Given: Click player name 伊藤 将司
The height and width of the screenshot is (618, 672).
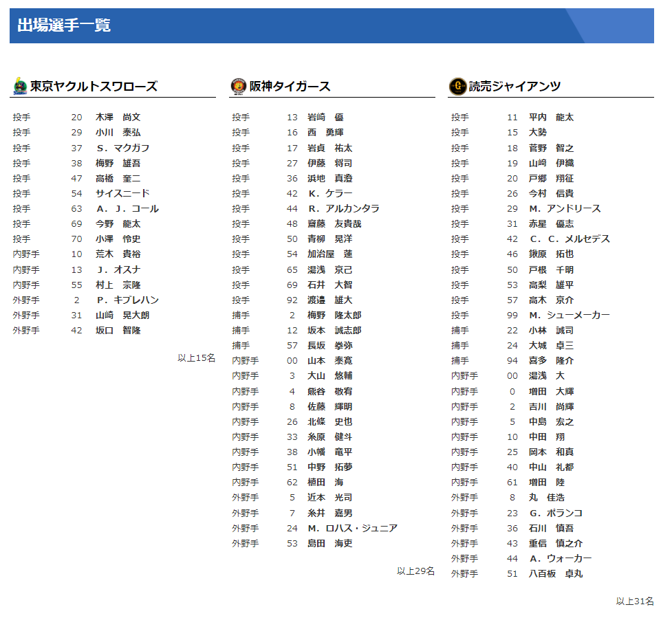Looking at the screenshot, I should pos(330,164).
